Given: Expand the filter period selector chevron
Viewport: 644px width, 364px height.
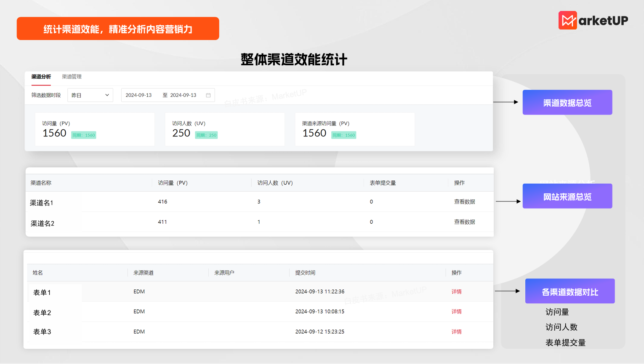Looking at the screenshot, I should (x=107, y=95).
